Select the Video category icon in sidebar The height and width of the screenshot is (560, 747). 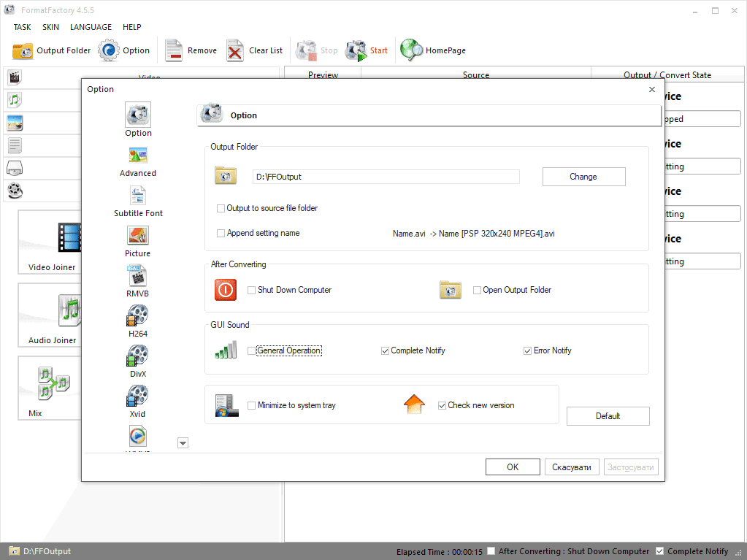(15, 77)
